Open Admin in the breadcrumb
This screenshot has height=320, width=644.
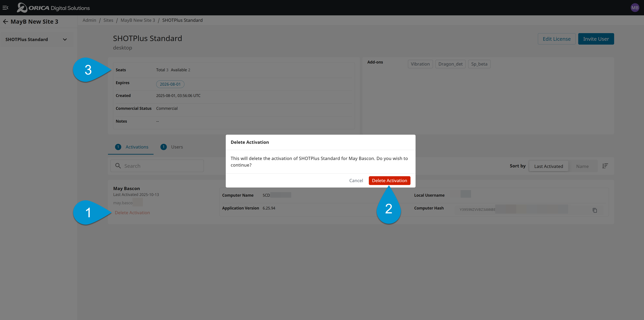[89, 20]
